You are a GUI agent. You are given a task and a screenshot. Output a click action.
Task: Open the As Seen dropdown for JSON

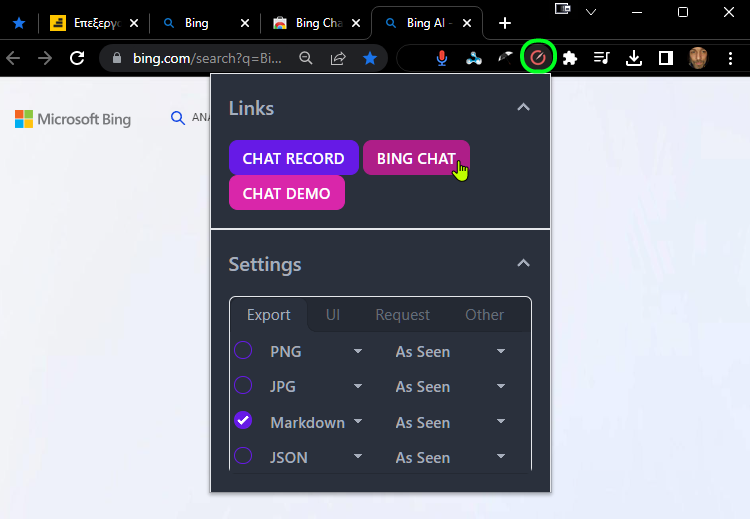(501, 456)
